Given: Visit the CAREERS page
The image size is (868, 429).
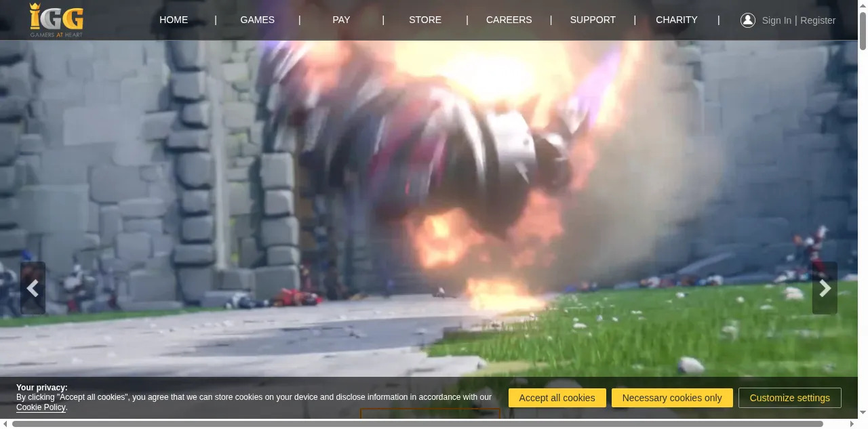Looking at the screenshot, I should tap(509, 20).
